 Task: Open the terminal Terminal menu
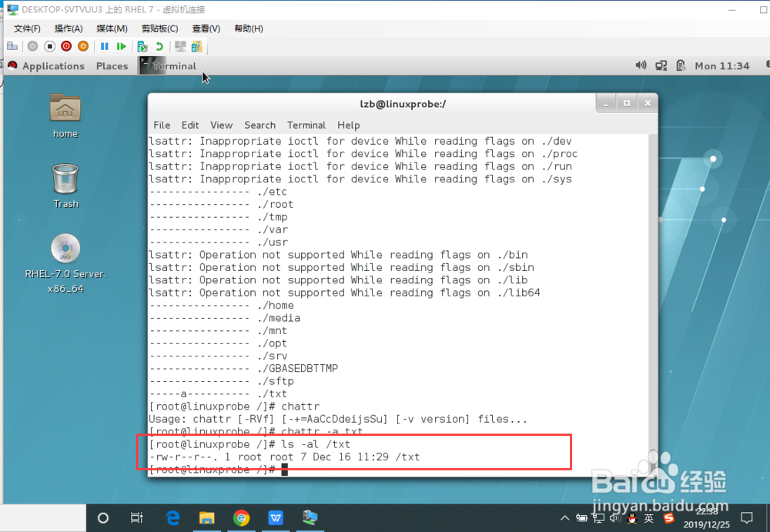tap(306, 125)
